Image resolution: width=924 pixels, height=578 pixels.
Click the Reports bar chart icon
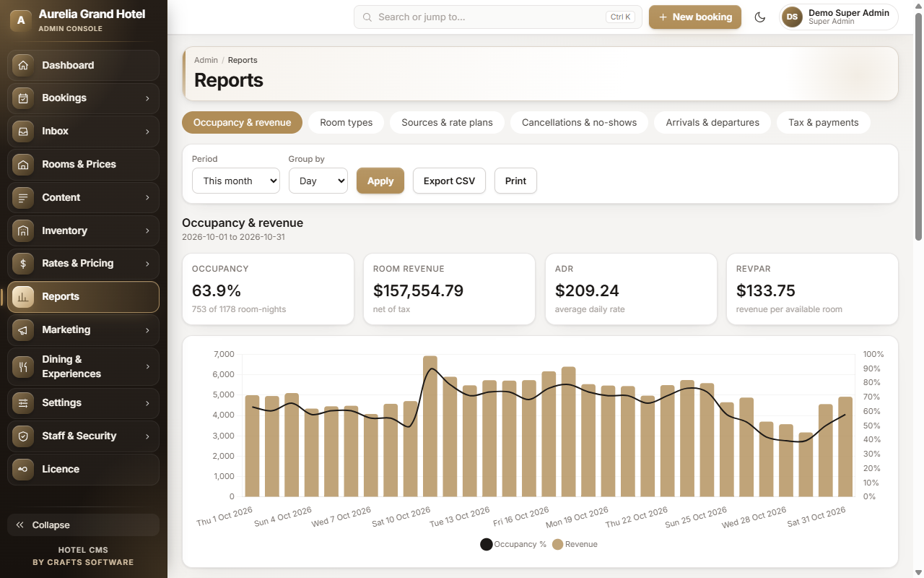point(23,297)
